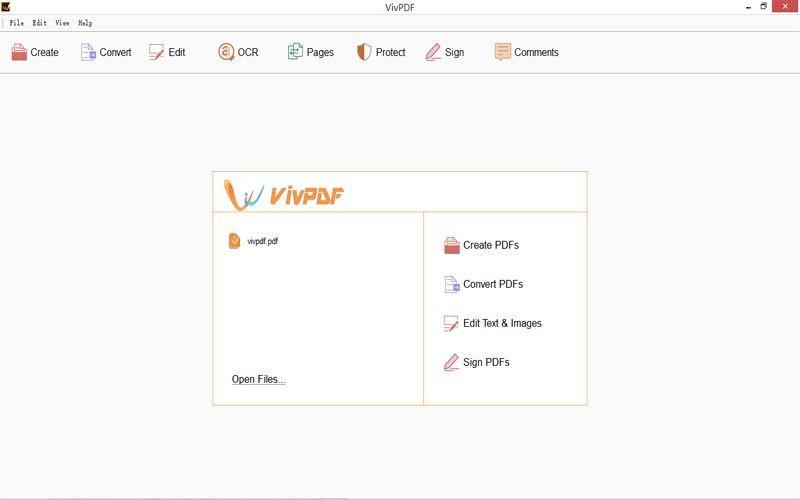Click the Comments toolbar label

(x=536, y=52)
